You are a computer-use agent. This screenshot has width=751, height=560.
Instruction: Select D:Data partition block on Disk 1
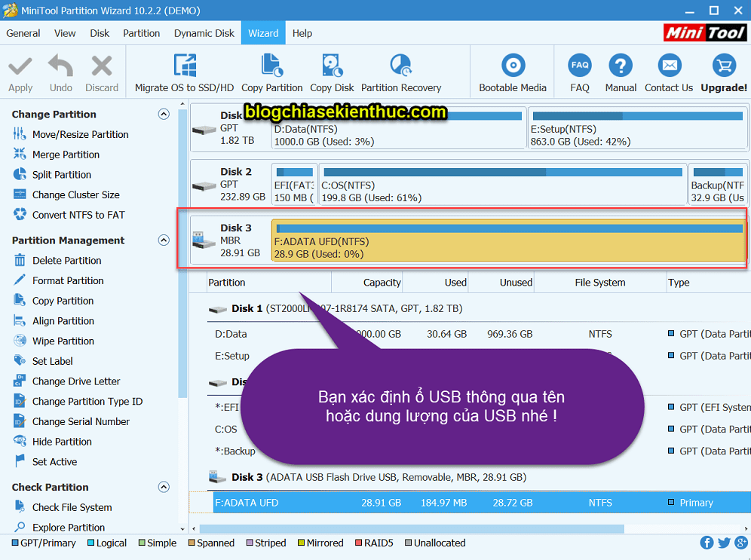coord(398,128)
